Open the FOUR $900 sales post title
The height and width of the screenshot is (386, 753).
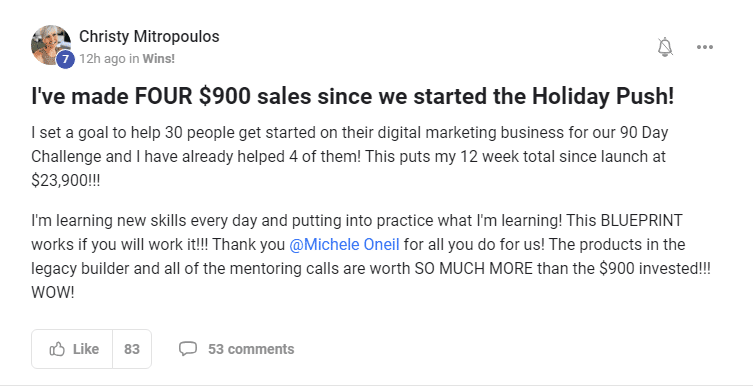point(352,96)
